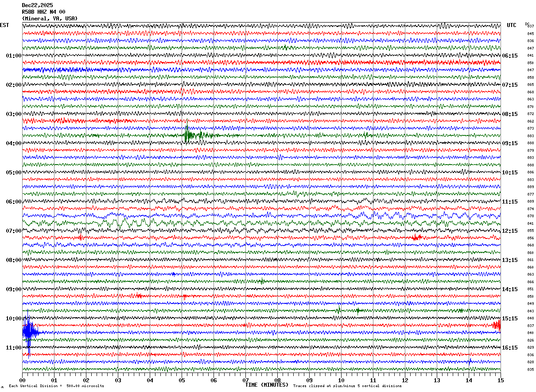Click the UTC column header
This screenshot has height=392, width=536.
512,25
